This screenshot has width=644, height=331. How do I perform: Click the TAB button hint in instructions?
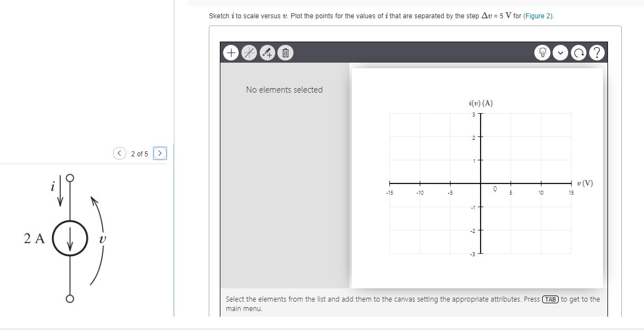pyautogui.click(x=549, y=299)
